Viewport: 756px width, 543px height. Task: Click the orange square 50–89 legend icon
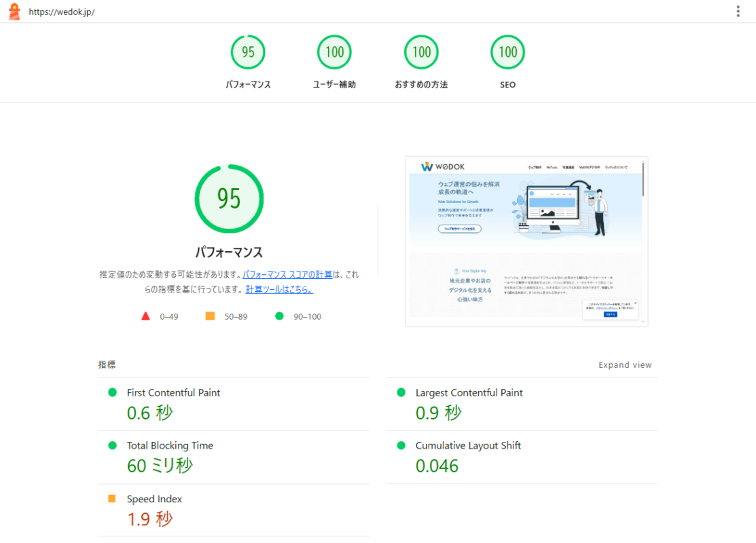210,316
